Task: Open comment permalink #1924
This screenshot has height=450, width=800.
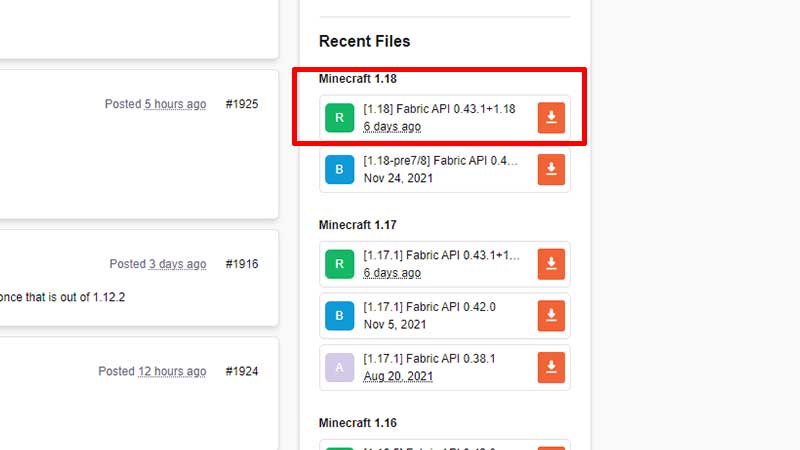Action: (x=241, y=371)
